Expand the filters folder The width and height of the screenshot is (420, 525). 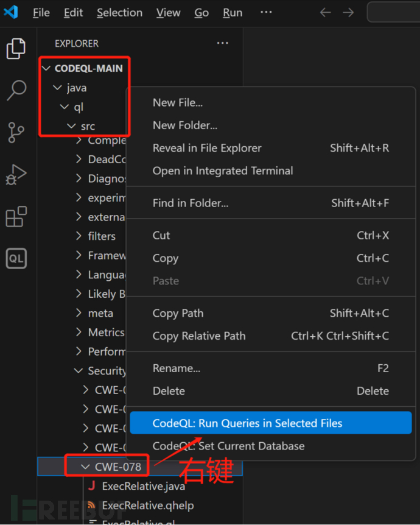(101, 236)
